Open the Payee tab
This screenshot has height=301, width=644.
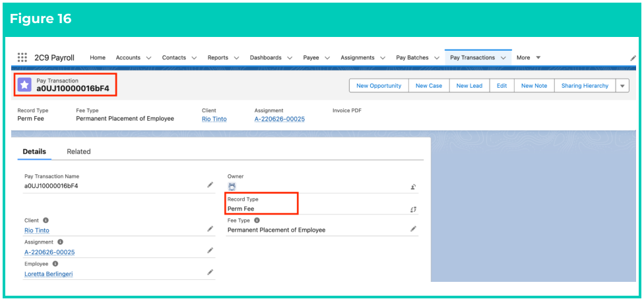coord(311,57)
